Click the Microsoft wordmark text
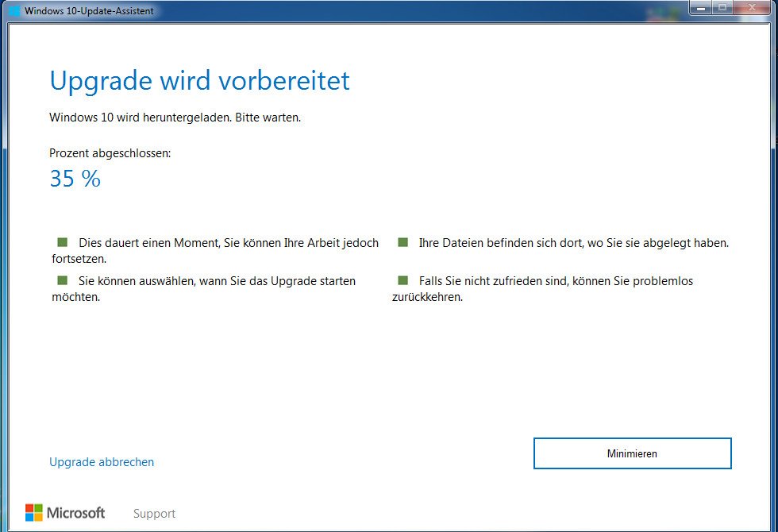 tap(76, 513)
